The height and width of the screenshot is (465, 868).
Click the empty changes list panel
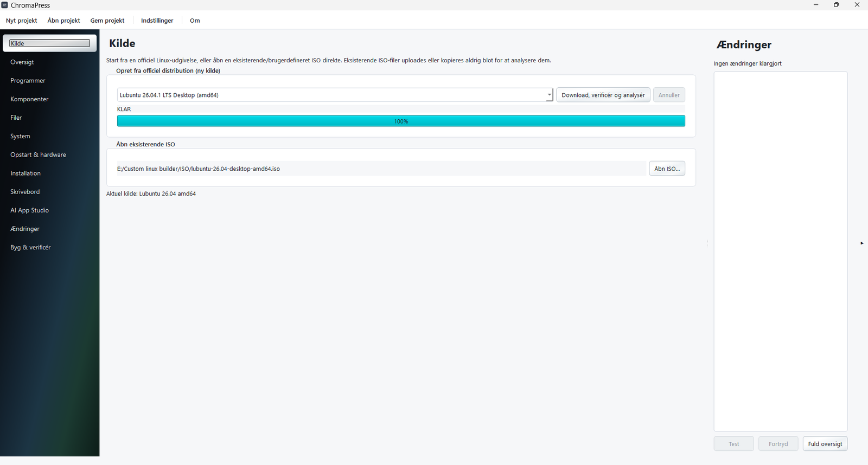tap(780, 251)
